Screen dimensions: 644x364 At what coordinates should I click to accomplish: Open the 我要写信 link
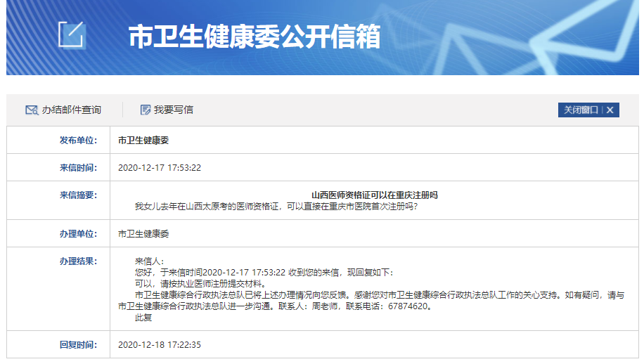click(174, 110)
